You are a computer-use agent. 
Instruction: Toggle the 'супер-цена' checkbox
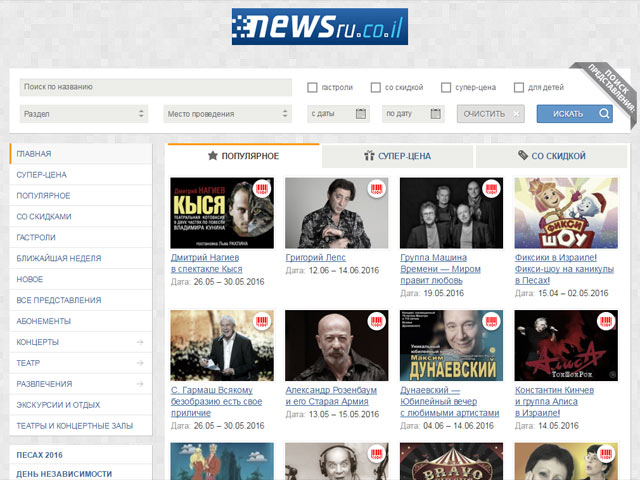(446, 87)
